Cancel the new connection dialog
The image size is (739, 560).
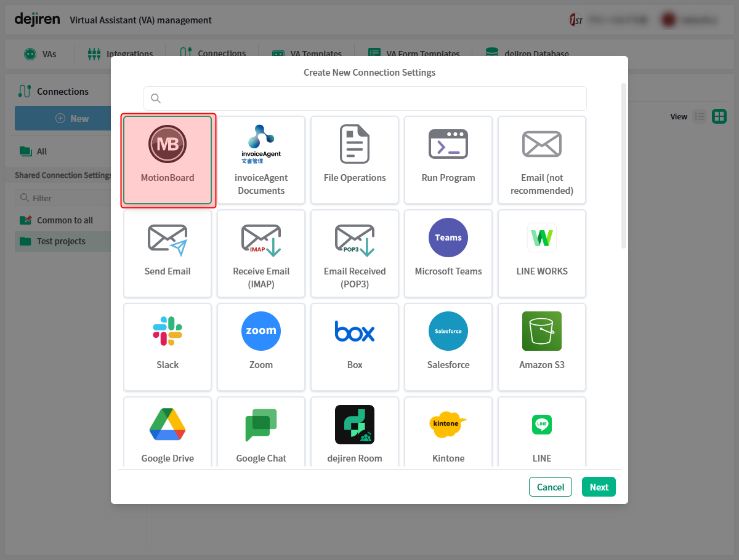551,487
